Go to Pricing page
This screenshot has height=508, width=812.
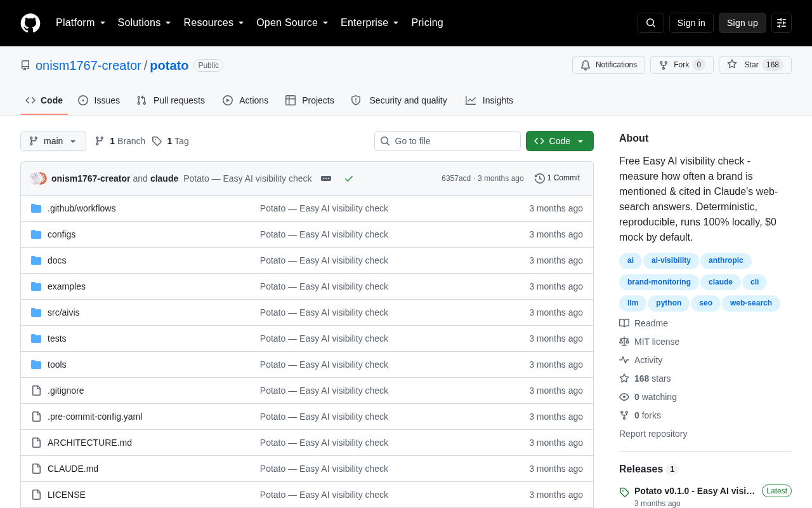click(x=427, y=23)
